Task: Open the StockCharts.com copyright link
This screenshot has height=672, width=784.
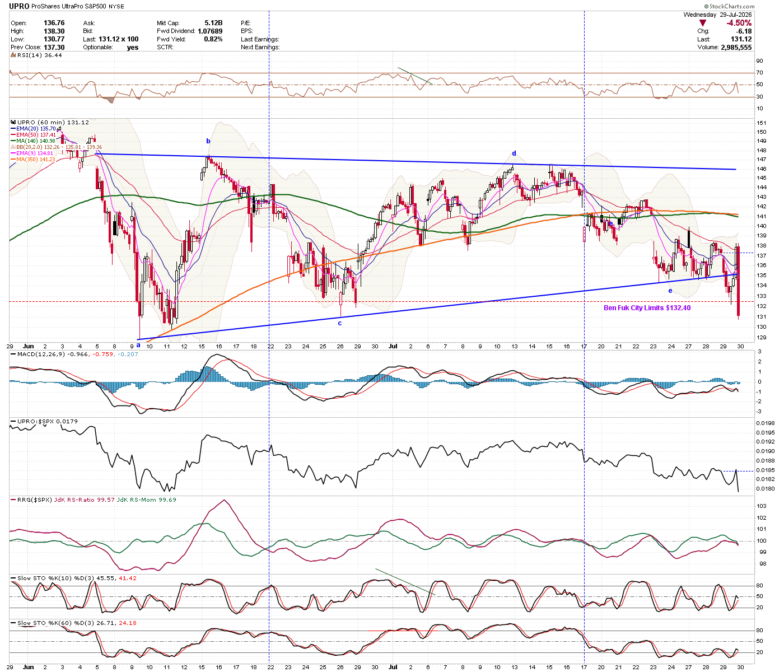Action: tap(729, 7)
